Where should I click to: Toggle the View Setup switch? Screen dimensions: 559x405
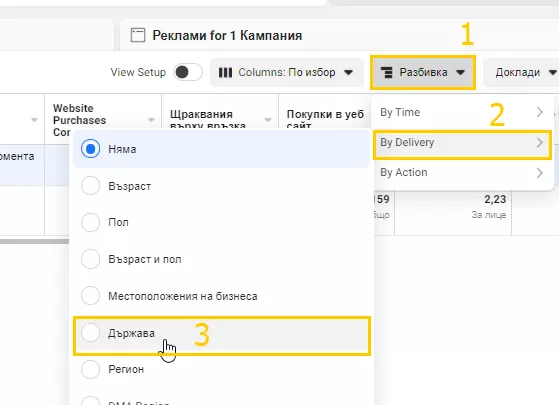tap(188, 72)
